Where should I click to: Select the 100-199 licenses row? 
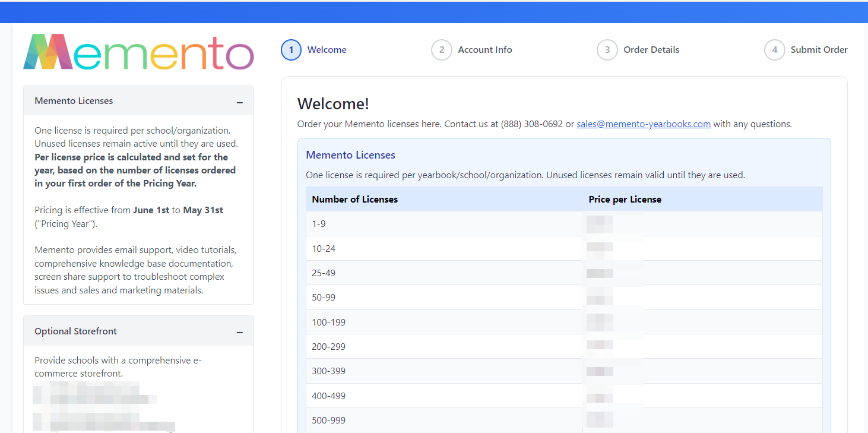tap(564, 322)
